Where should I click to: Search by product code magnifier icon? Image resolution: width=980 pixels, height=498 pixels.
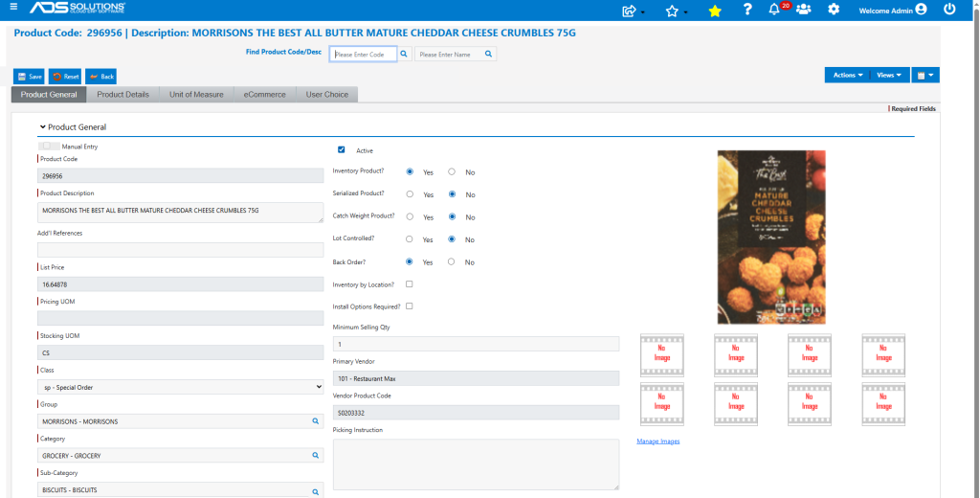pos(404,55)
